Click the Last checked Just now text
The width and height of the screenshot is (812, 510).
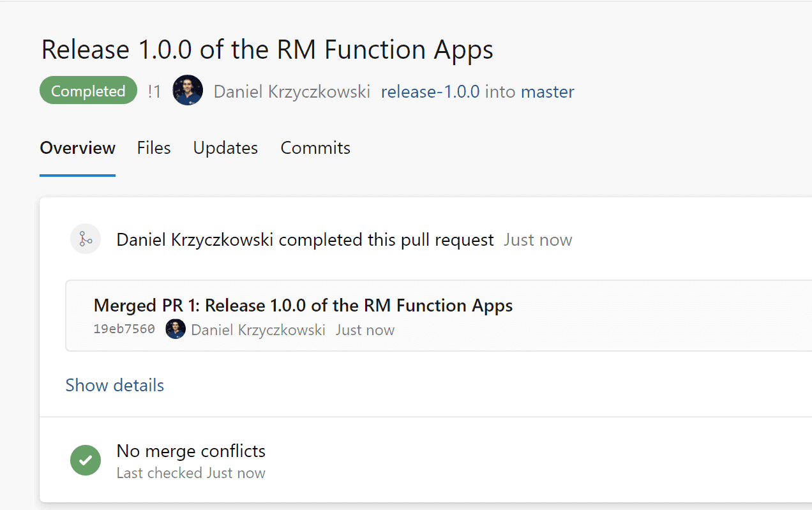(190, 472)
